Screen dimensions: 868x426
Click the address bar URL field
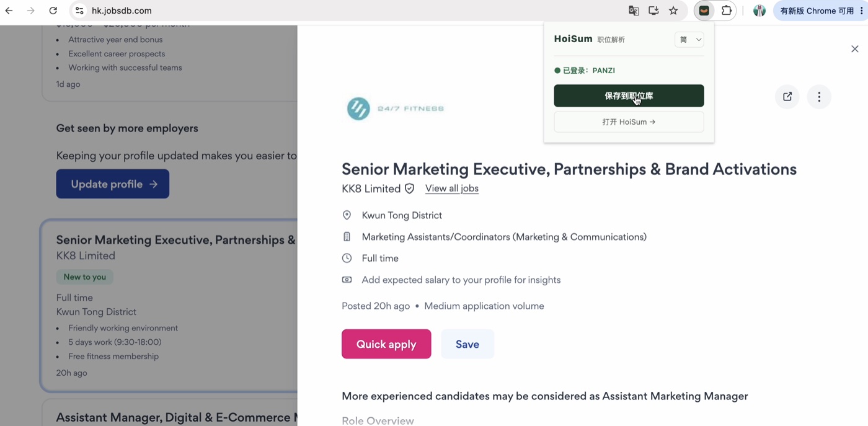tap(347, 11)
